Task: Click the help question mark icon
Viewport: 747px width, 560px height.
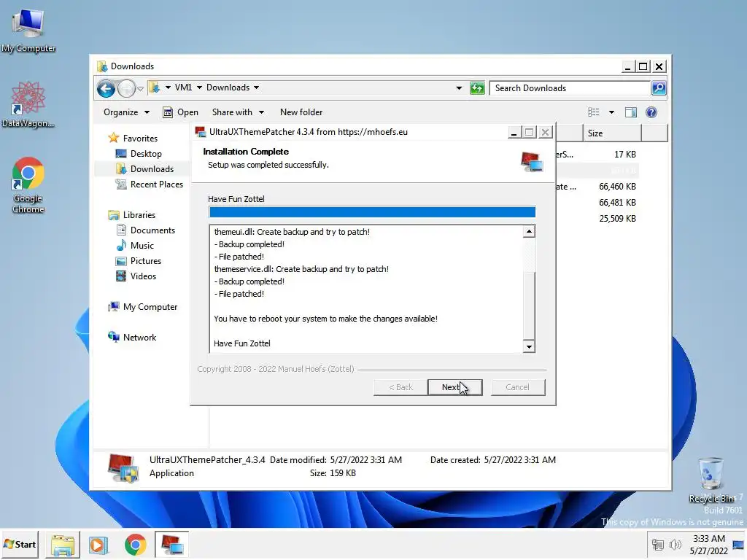Action: coord(651,112)
